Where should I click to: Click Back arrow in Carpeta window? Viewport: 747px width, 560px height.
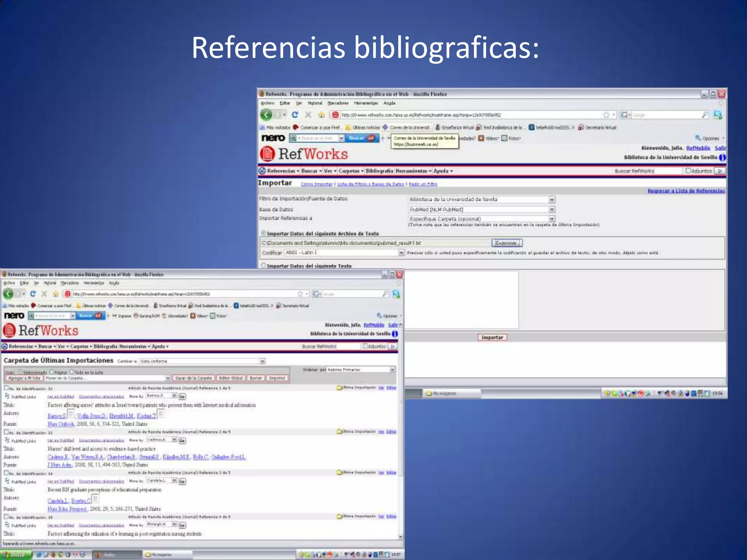8,293
